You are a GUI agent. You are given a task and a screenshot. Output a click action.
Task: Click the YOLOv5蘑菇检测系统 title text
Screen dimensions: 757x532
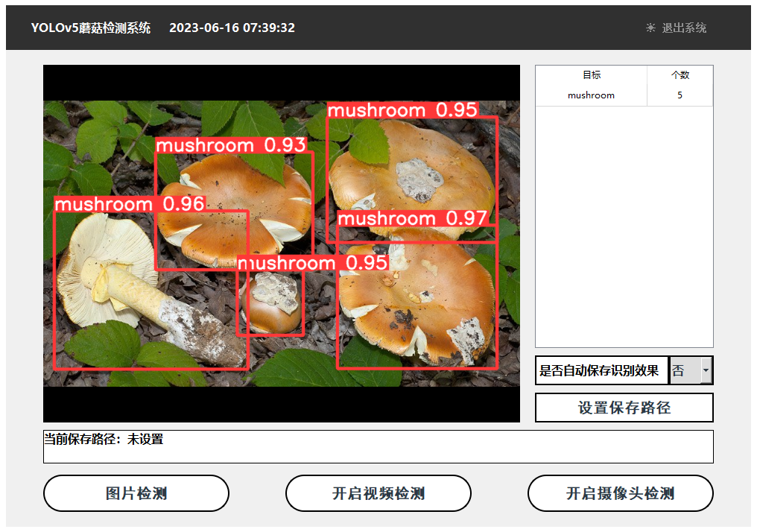tap(91, 28)
